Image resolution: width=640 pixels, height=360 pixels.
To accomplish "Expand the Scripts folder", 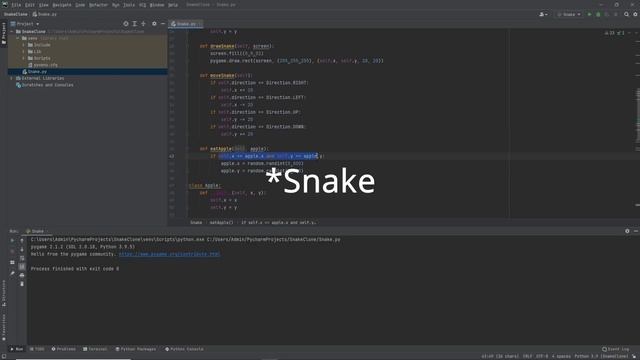I will click(x=24, y=58).
